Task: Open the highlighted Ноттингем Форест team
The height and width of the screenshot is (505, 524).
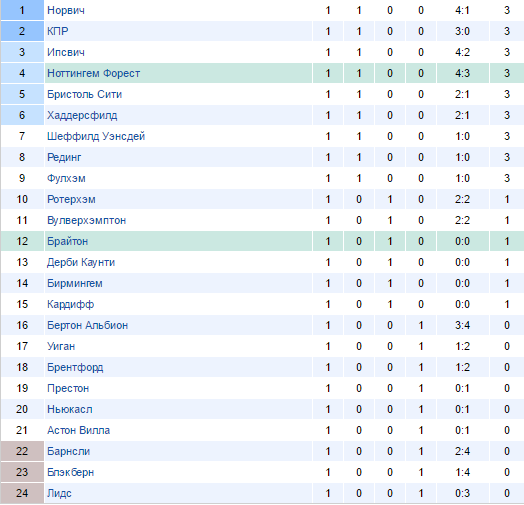Action: coord(94,73)
